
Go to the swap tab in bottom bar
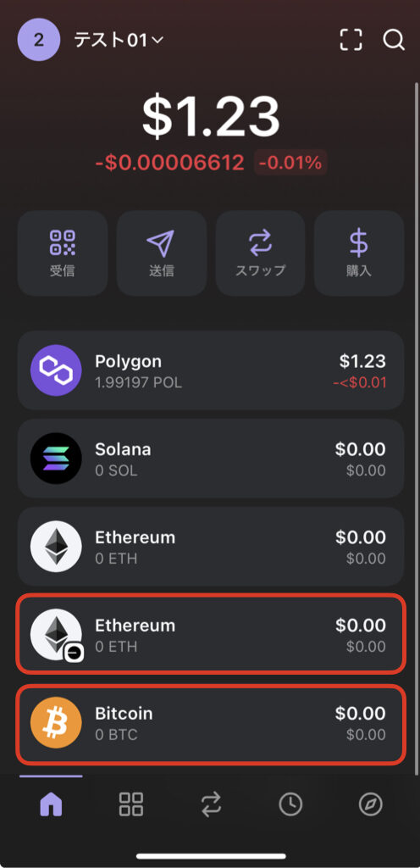click(x=211, y=804)
